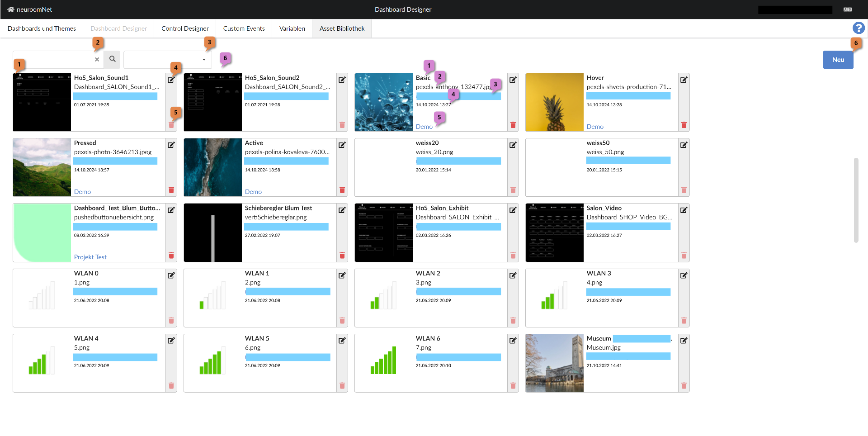Delete the Schieberegler Blum Test asset
The image size is (868, 436).
[342, 255]
